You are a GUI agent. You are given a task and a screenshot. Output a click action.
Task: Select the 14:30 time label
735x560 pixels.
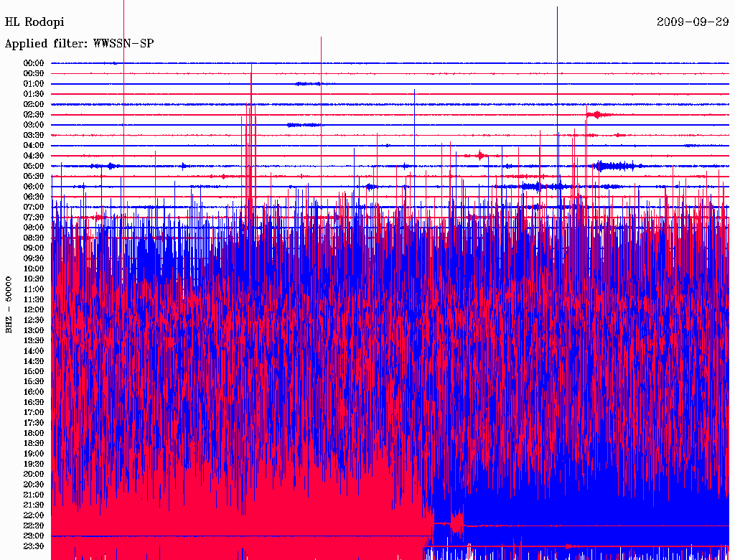pyautogui.click(x=34, y=361)
